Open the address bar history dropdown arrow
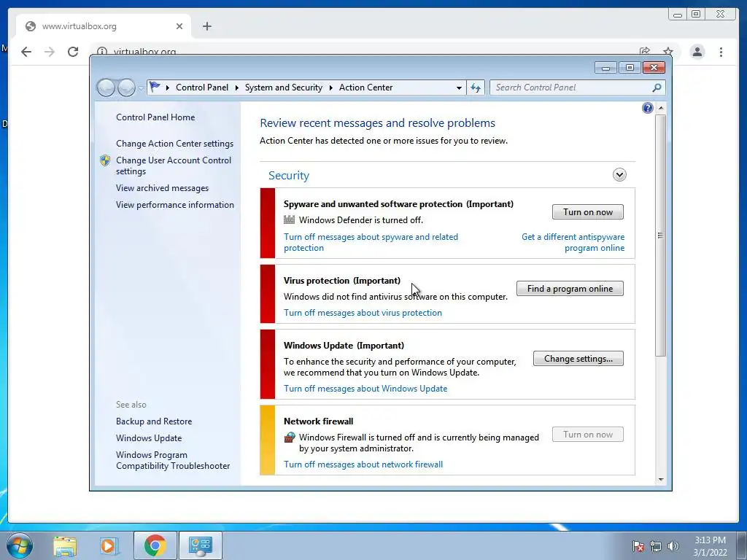 coord(459,87)
